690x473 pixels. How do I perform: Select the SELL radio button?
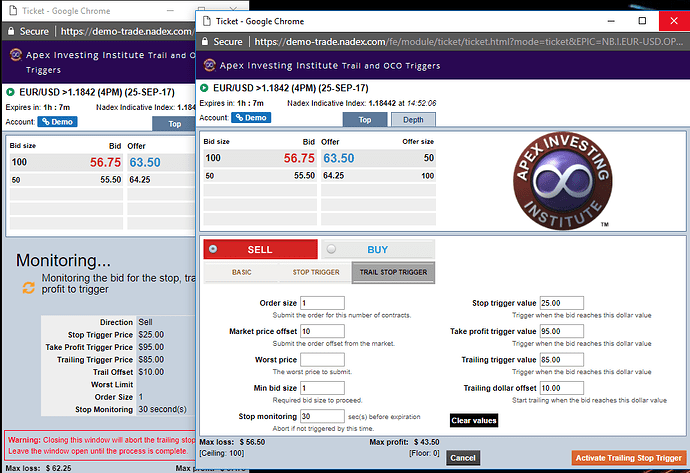point(213,249)
